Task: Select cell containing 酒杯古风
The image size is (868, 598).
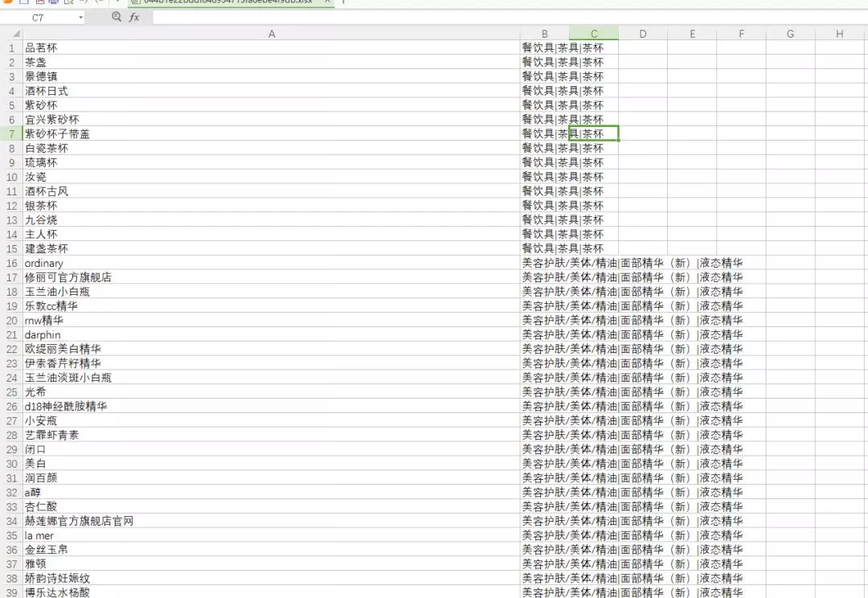Action: [x=272, y=191]
